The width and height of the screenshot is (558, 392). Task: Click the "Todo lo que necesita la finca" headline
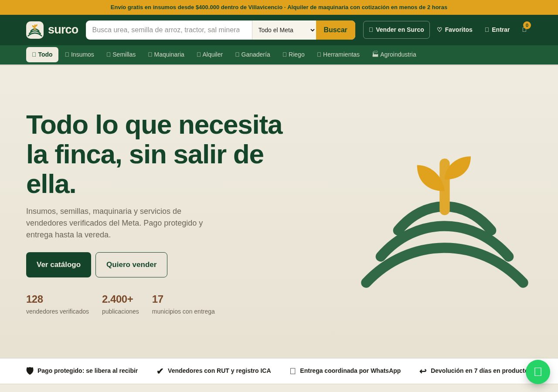coord(154,154)
